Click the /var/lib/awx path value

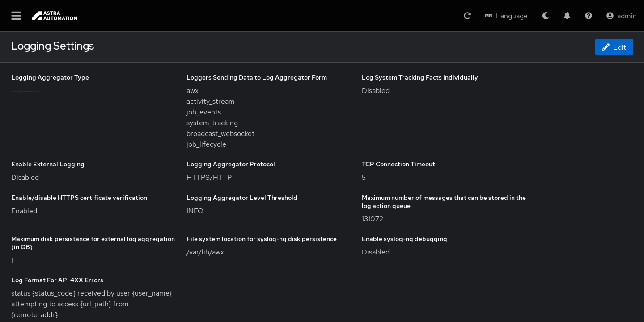pyautogui.click(x=205, y=252)
